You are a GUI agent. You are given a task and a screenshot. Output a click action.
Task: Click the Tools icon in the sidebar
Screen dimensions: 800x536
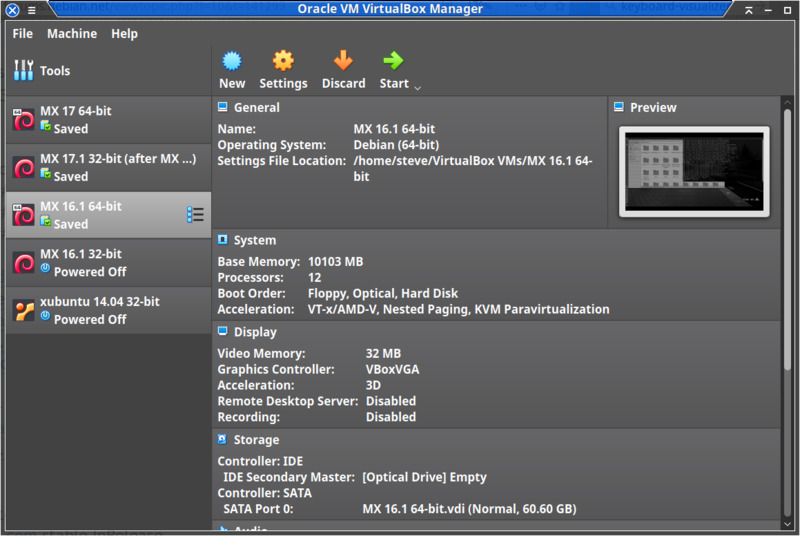click(23, 70)
